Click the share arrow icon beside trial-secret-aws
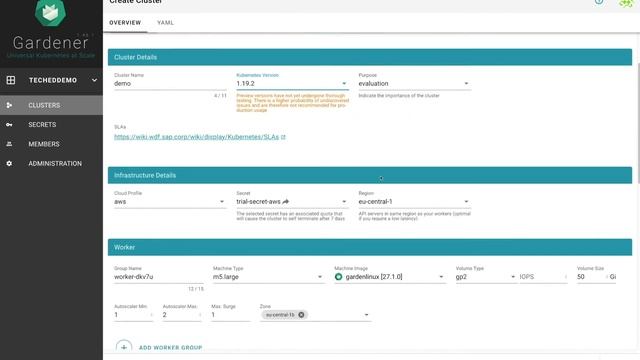The width and height of the screenshot is (640, 360). click(x=286, y=201)
